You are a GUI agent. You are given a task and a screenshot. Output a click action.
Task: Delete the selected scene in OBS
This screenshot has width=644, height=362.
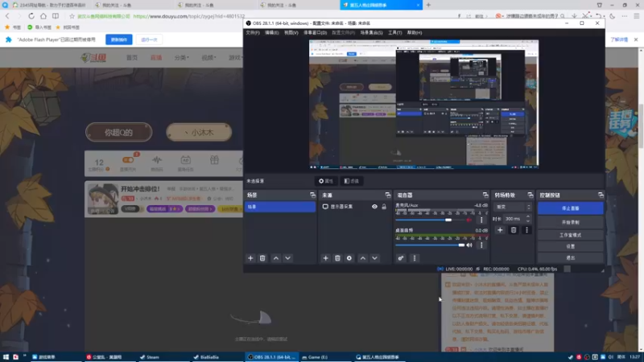pyautogui.click(x=262, y=258)
